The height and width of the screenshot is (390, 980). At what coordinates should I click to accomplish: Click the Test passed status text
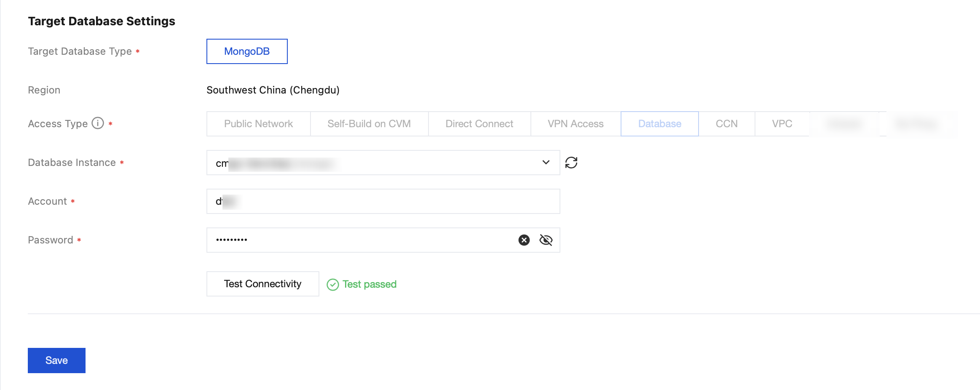click(370, 284)
